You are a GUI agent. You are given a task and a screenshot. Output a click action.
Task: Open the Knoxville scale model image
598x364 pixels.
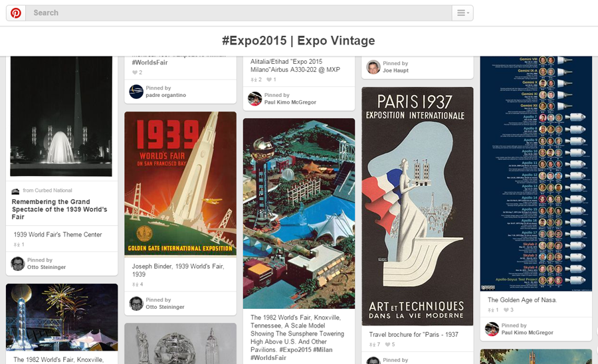point(299,213)
